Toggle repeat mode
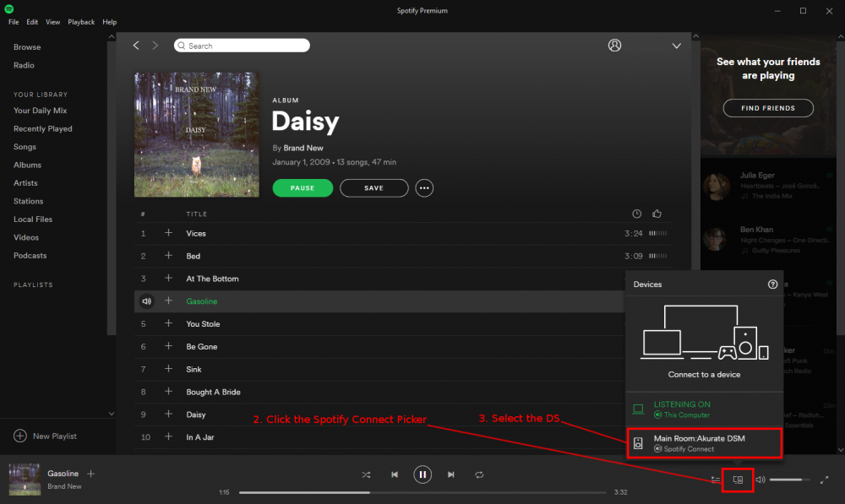845x504 pixels. [479, 474]
